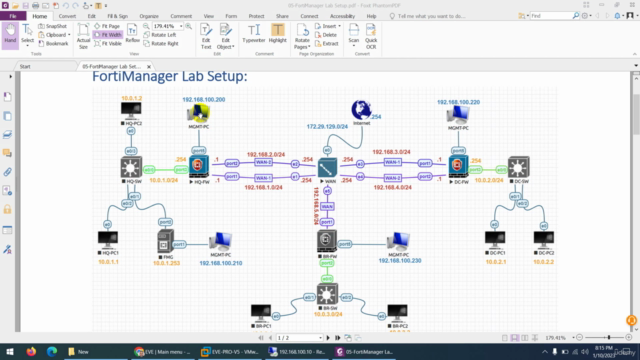This screenshot has height=360, width=640.
Task: Toggle Fit Width view mode
Action: [108, 35]
